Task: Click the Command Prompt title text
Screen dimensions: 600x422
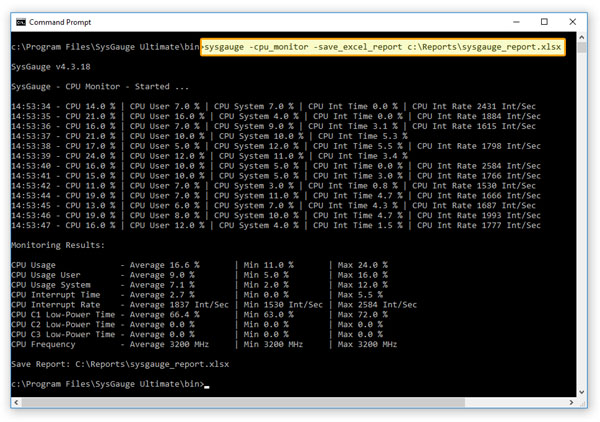Action: [60, 22]
